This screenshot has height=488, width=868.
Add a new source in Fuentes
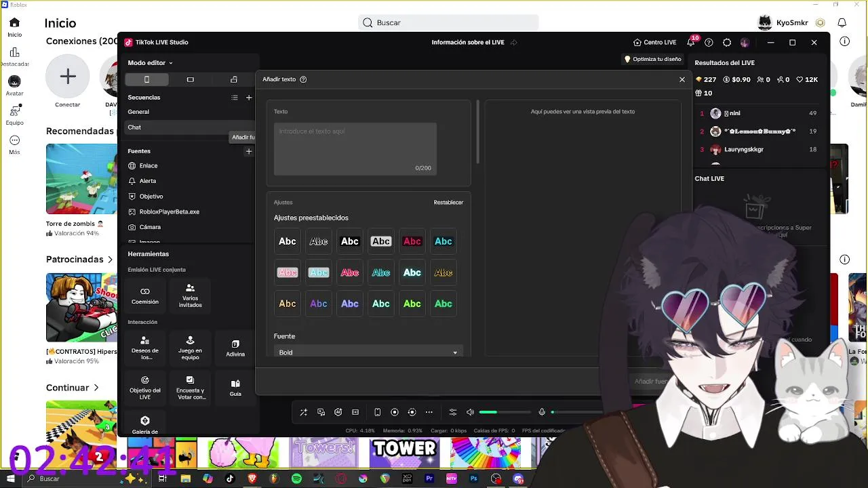[249, 151]
